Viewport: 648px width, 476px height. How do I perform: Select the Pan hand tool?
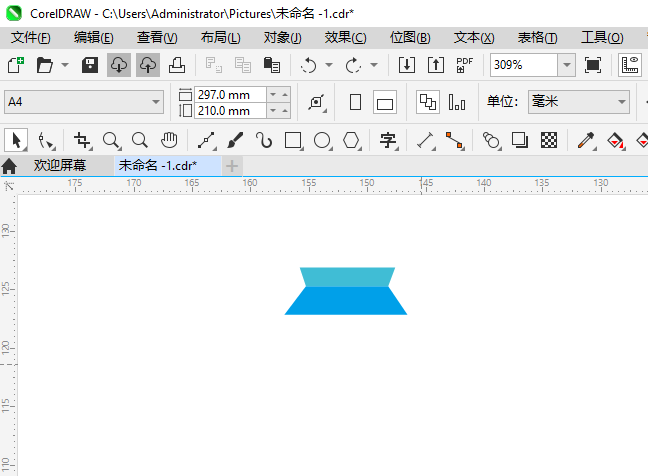click(x=169, y=140)
